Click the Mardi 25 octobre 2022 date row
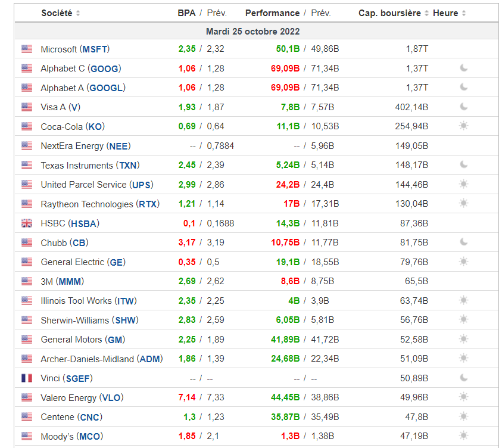 pos(257,32)
